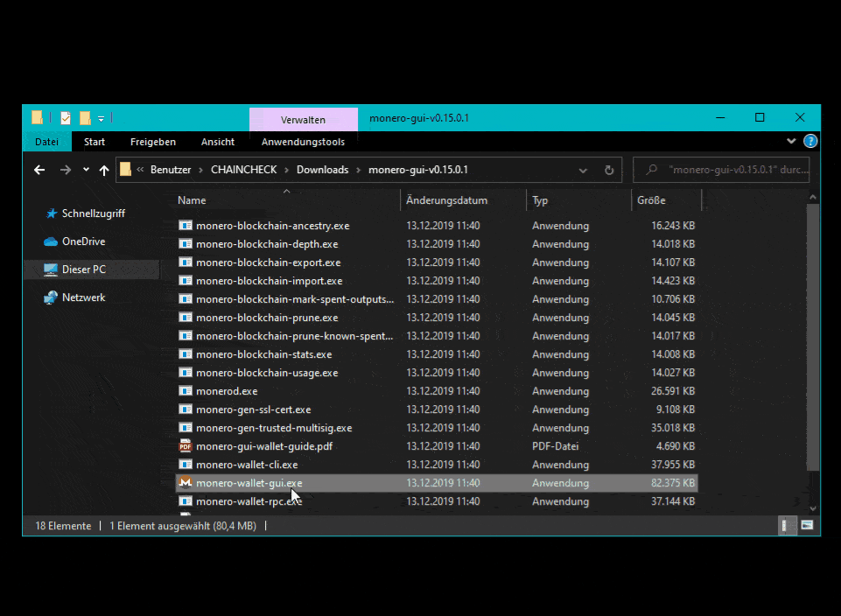
Task: Click the icon of monero-blockchain-mark-spent-outputs
Action: [x=186, y=298]
